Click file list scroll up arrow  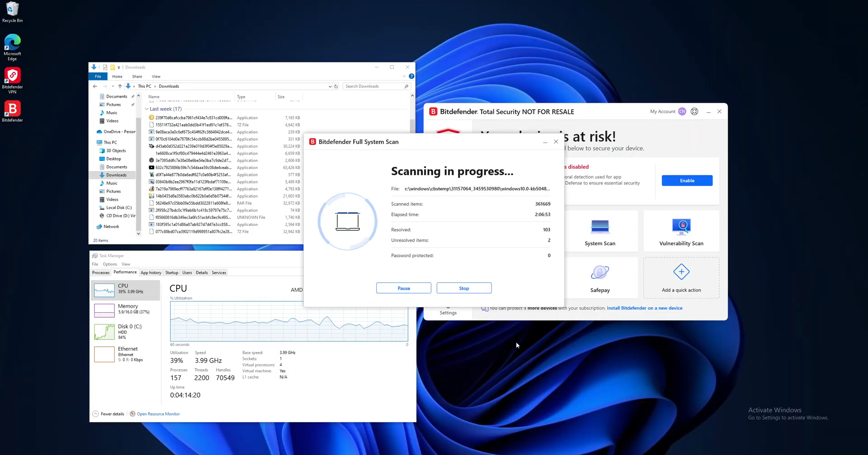412,96
